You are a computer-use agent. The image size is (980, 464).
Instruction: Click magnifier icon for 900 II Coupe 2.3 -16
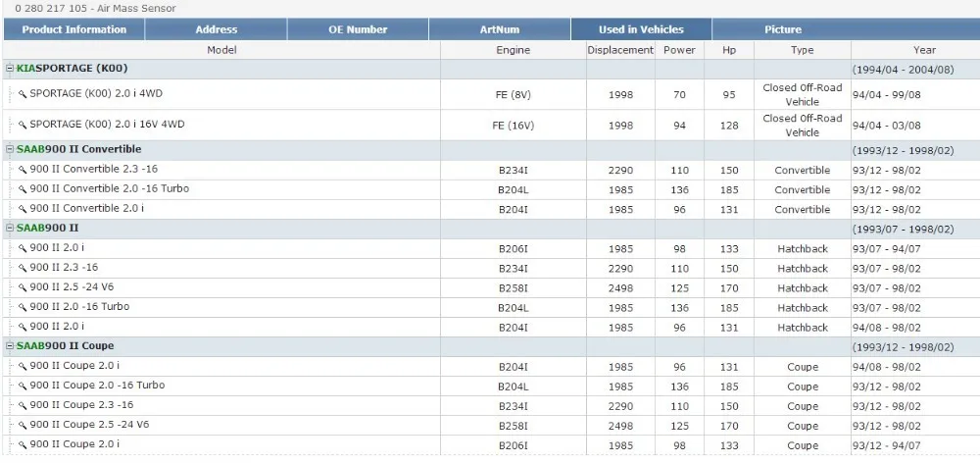click(22, 406)
